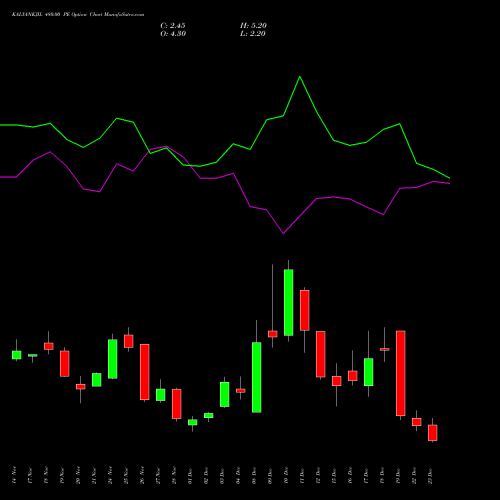This screenshot has width=500, height=500.
Task: Click the tall green candle above 10 Dec
Action: pos(289,302)
